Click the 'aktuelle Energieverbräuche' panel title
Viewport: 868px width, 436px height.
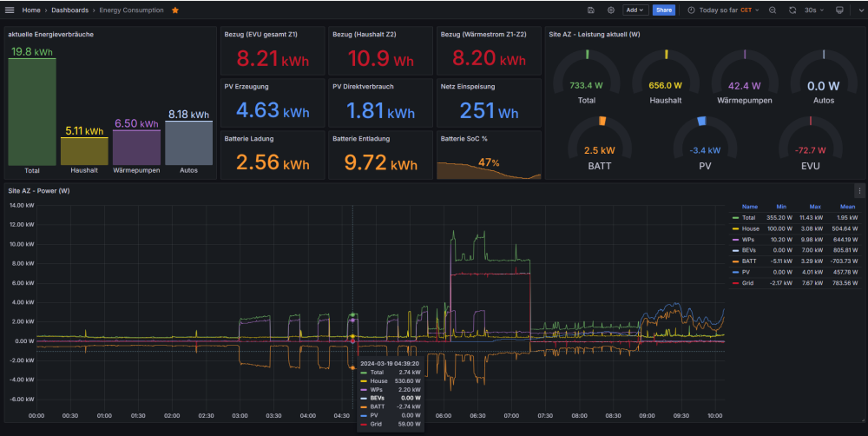pyautogui.click(x=50, y=35)
